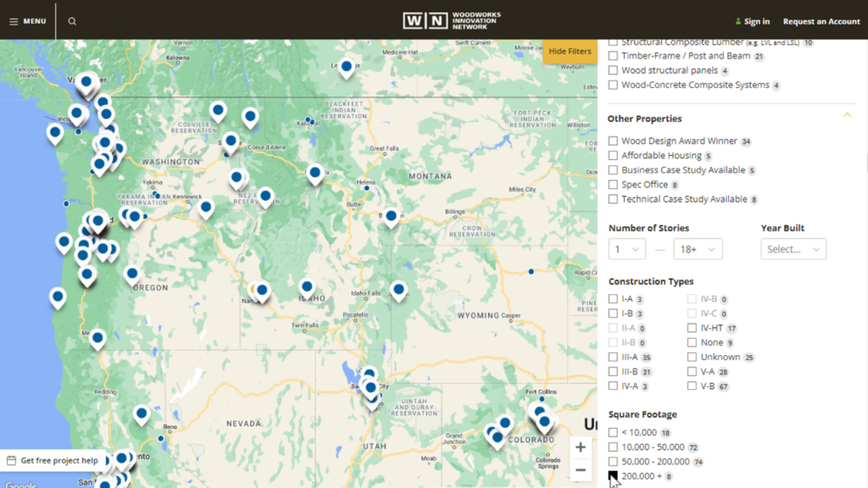Enable the Affordable Housing filter
The height and width of the screenshot is (488, 868).
click(613, 155)
